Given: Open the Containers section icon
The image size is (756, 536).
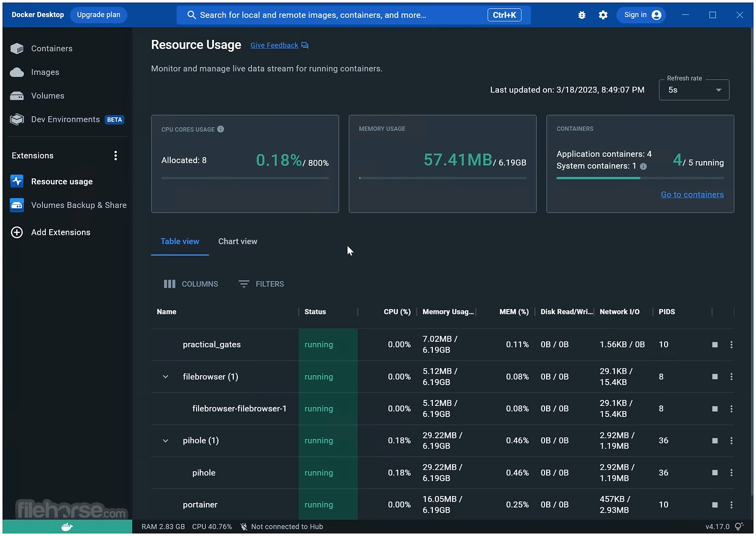Looking at the screenshot, I should coord(17,48).
